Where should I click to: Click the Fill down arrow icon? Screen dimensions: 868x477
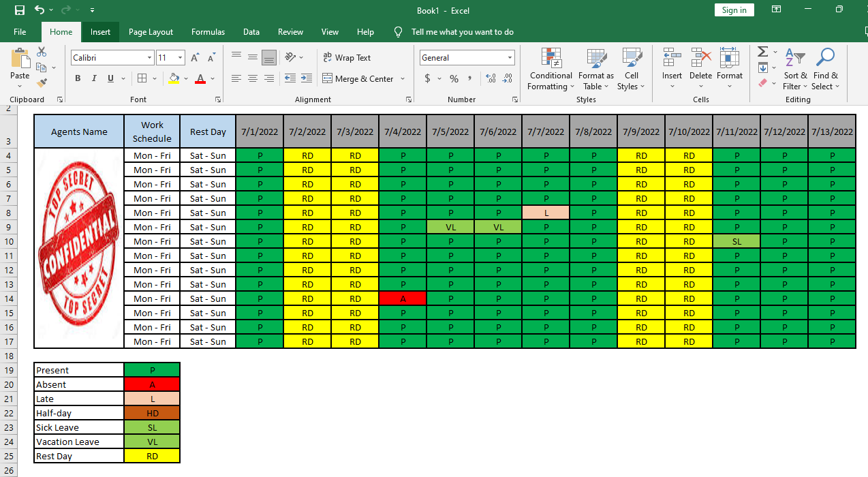(x=763, y=67)
